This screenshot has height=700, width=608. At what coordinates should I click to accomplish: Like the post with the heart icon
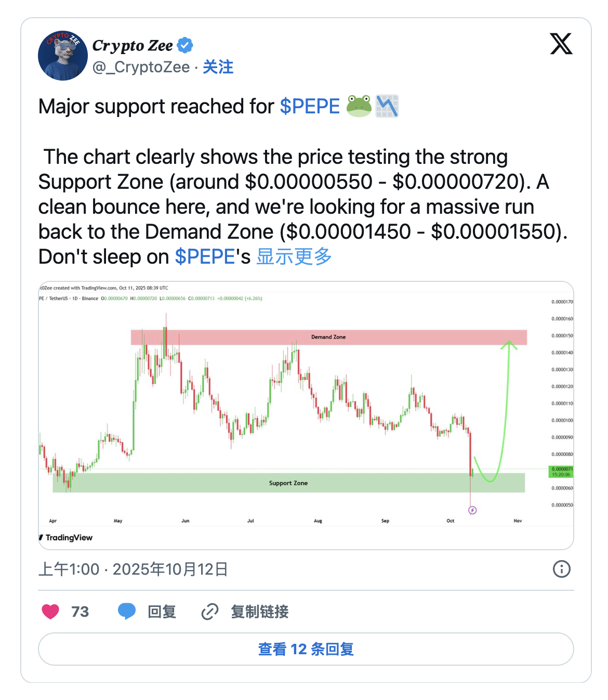[x=50, y=612]
